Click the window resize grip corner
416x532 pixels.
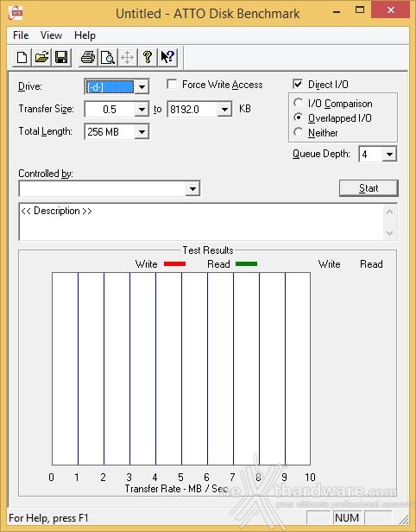pos(404,519)
